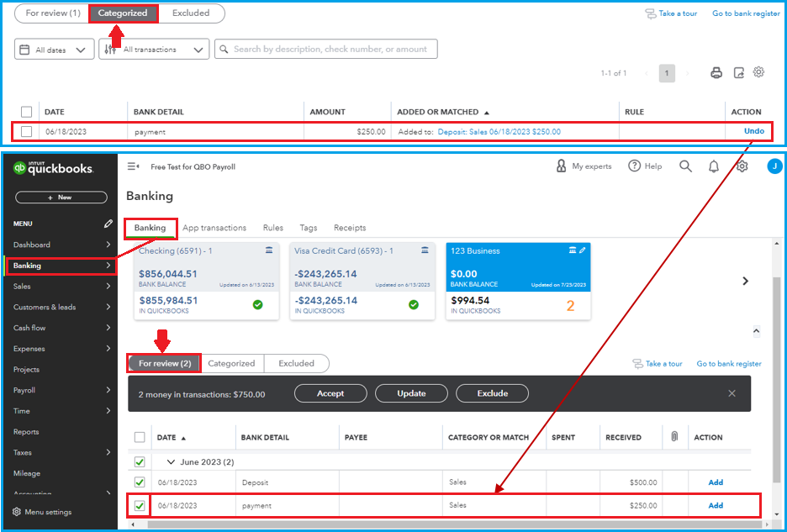Click the filter sliders icon of All transactions
The image size is (787, 532).
point(110,50)
